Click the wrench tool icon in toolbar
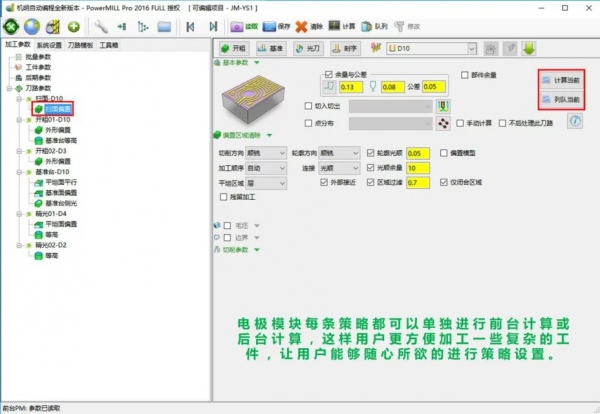The image size is (600, 414). pos(102,25)
